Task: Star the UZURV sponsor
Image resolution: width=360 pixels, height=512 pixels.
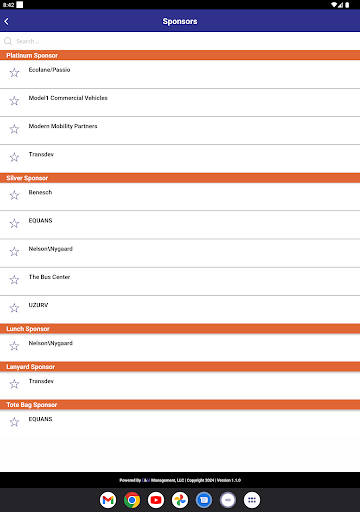Action: click(14, 308)
